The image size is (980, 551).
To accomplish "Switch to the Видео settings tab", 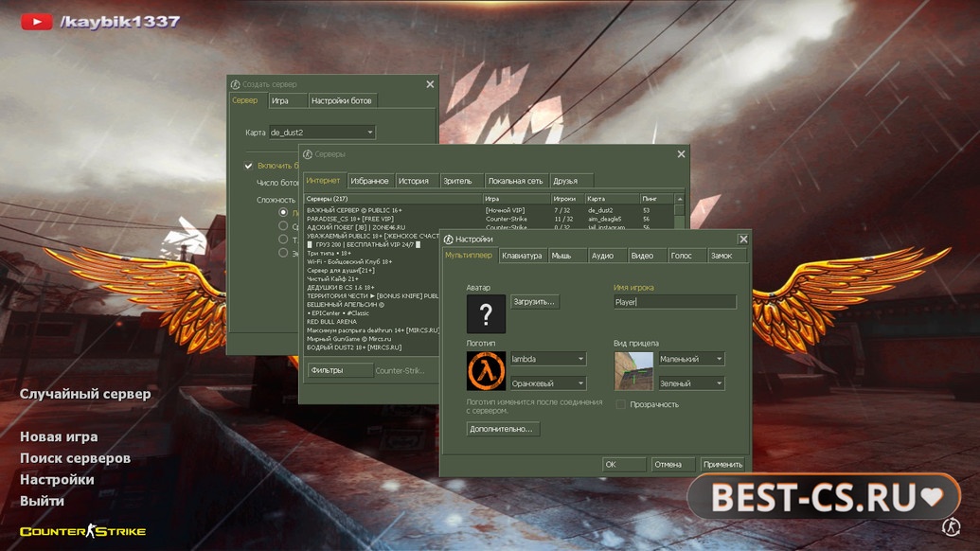I will coord(647,256).
